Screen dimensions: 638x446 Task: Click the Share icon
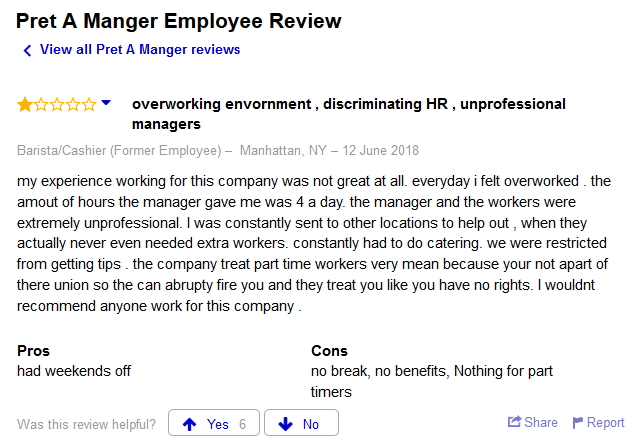[515, 422]
